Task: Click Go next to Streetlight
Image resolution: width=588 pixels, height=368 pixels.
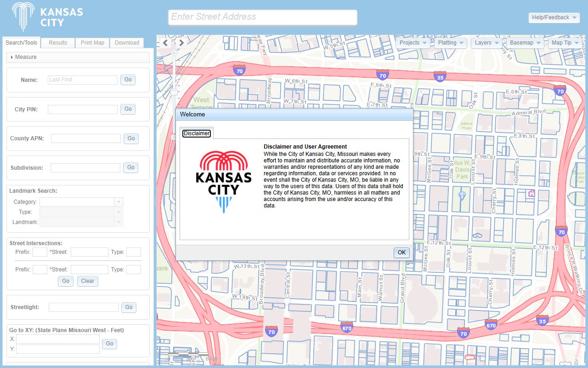Action: tap(129, 307)
